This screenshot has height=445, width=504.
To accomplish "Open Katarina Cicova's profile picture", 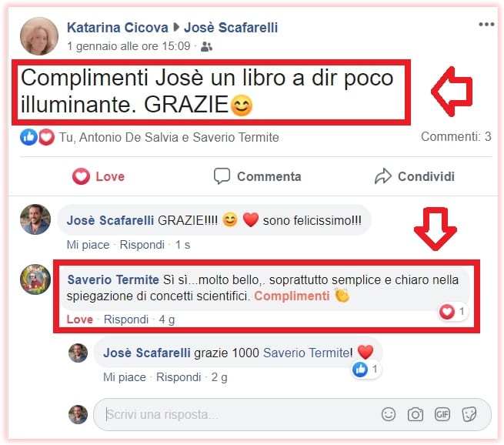I will point(39,36).
